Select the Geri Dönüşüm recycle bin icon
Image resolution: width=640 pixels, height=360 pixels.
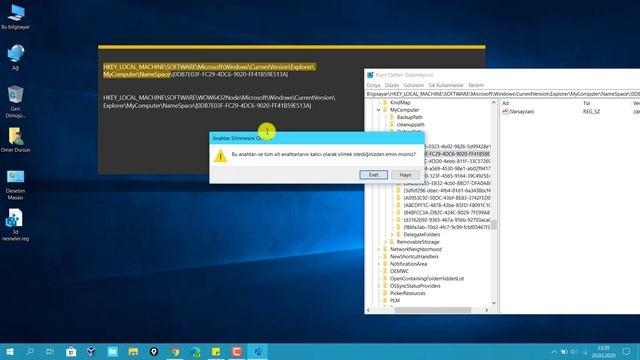tap(16, 102)
